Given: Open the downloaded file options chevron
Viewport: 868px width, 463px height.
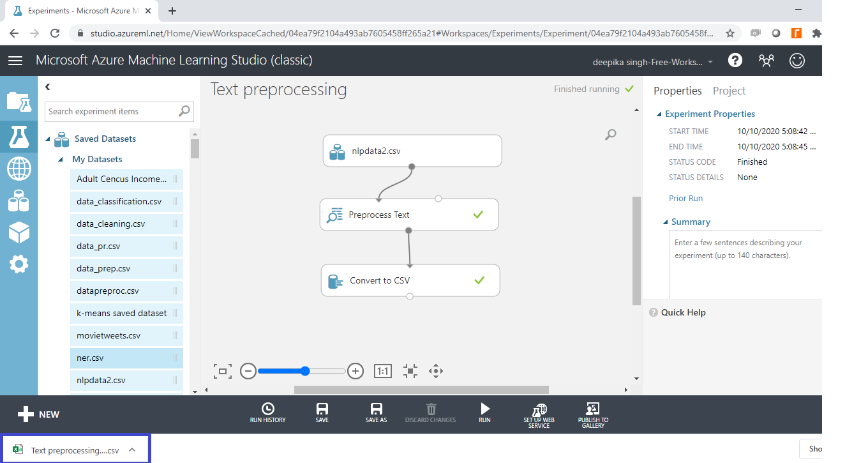Looking at the screenshot, I should (132, 450).
